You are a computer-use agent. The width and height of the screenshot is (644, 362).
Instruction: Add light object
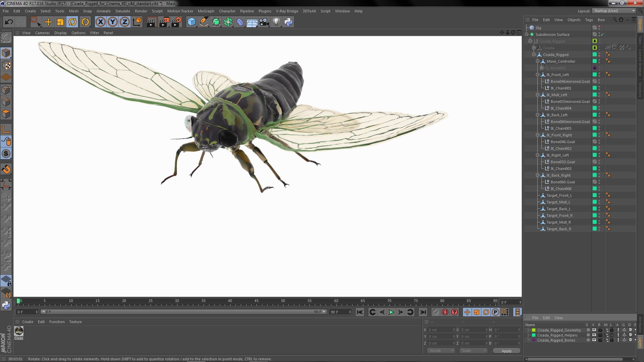(276, 22)
